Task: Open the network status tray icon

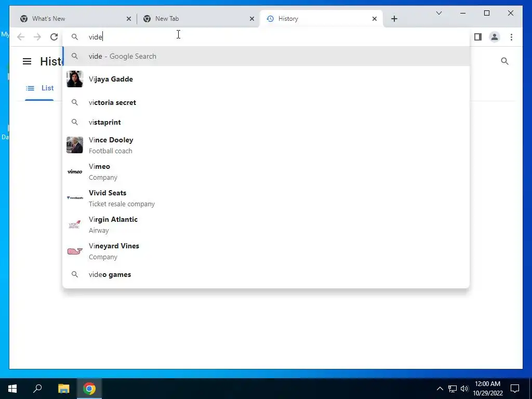Action: (x=453, y=389)
